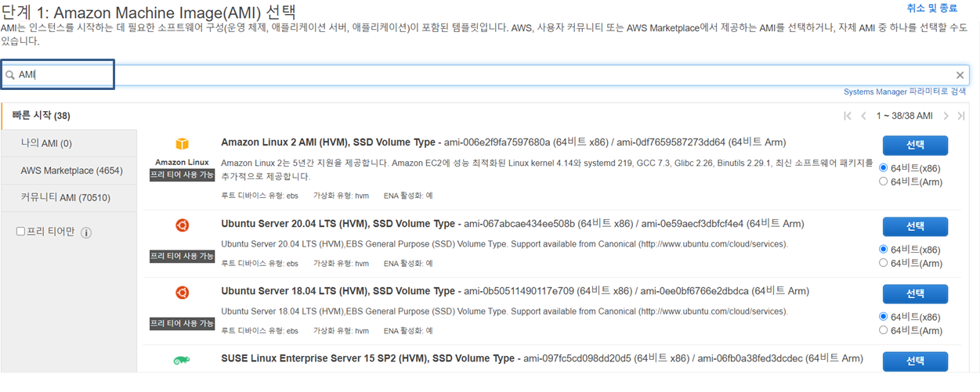Go to first page of AMI list
Viewport: 980px width, 392px height.
coord(848,116)
